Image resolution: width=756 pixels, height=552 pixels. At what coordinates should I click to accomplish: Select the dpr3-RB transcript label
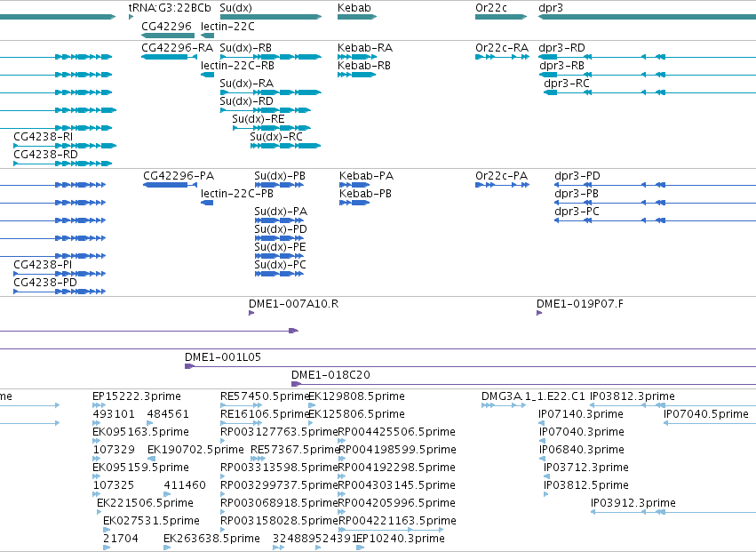(561, 66)
